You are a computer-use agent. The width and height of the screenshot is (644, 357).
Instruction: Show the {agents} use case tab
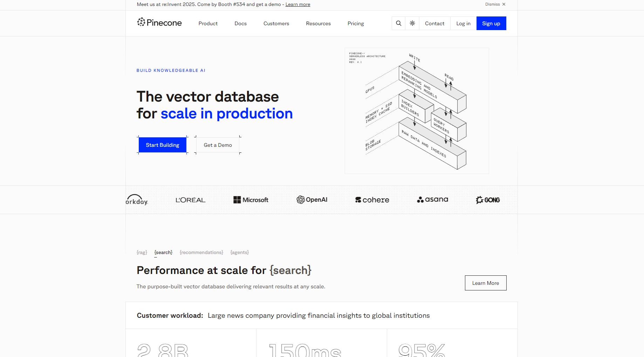point(240,252)
